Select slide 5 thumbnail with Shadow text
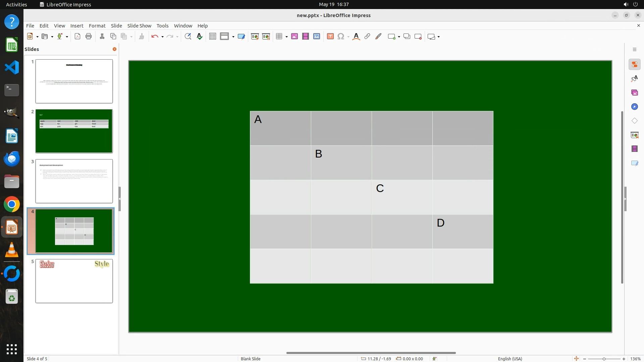This screenshot has height=362, width=644. [x=74, y=281]
